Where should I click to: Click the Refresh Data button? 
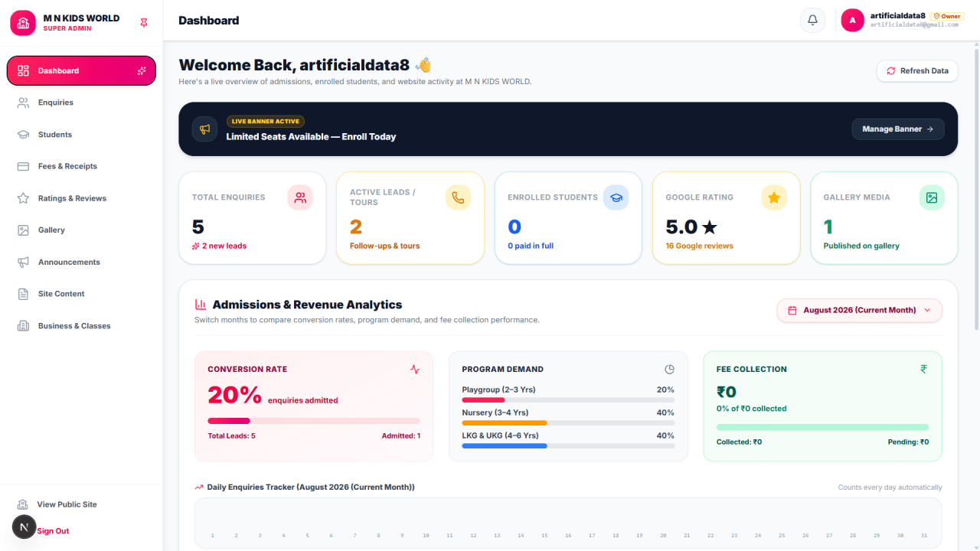(x=917, y=70)
